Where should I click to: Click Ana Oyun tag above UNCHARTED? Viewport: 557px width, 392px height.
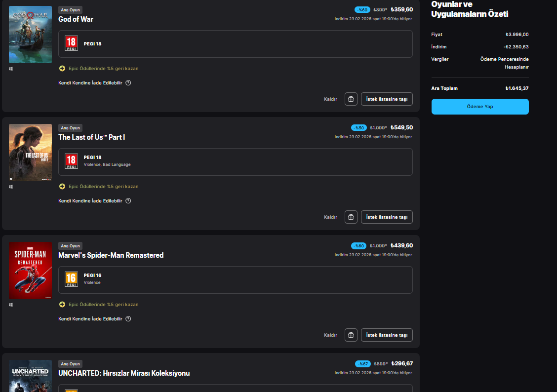click(70, 363)
